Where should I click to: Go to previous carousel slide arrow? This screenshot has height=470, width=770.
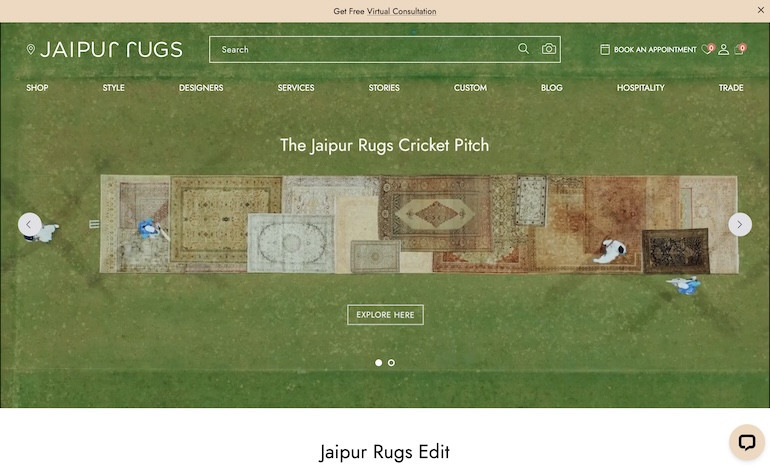(29, 224)
